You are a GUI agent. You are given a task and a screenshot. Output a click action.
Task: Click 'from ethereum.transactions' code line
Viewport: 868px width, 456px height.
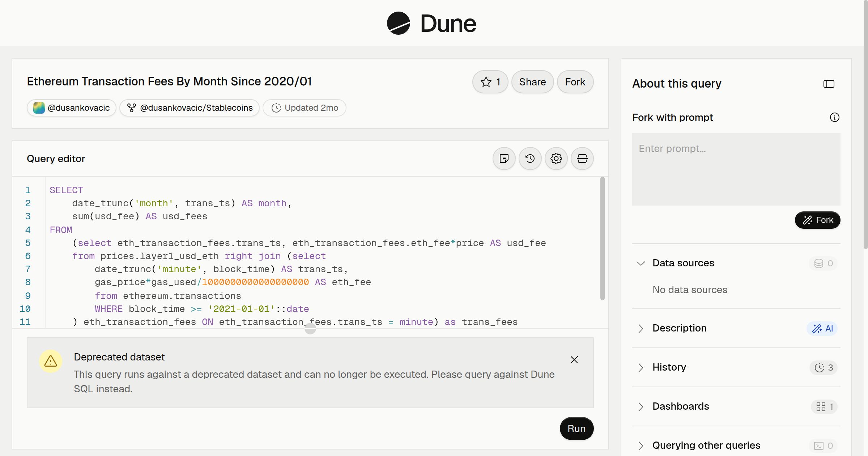pyautogui.click(x=168, y=296)
